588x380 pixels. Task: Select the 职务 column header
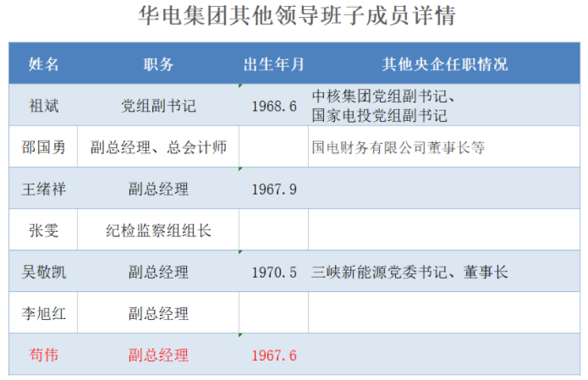coord(158,64)
